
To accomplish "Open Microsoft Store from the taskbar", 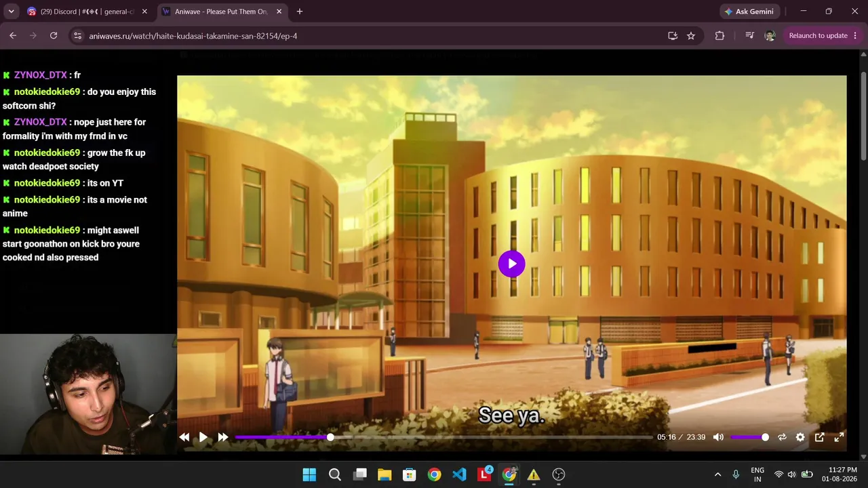I will pos(410,474).
